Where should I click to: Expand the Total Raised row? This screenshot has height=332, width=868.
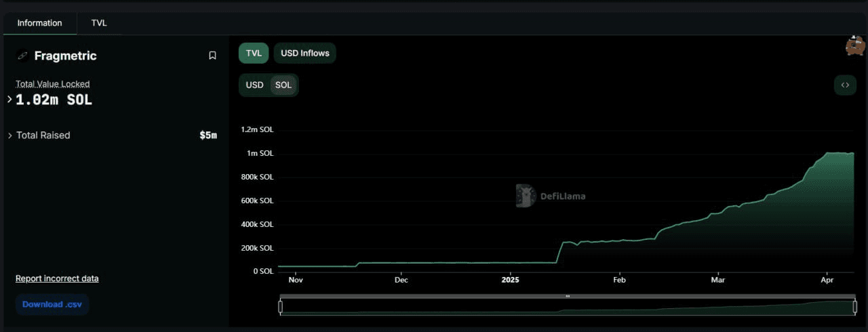click(9, 136)
